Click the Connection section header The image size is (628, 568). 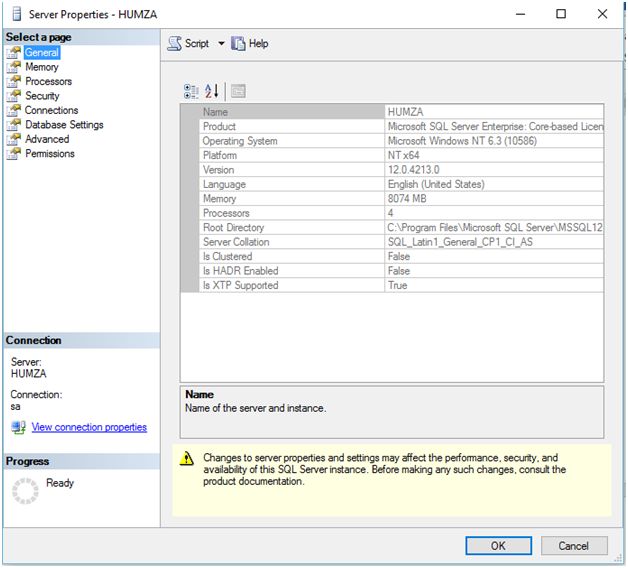tap(81, 340)
